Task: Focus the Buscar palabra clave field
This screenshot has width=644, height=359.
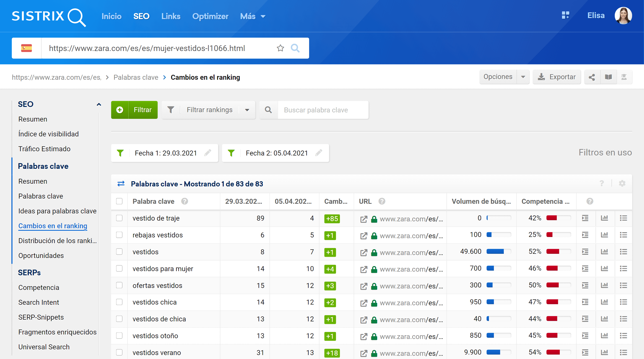Action: 322,110
